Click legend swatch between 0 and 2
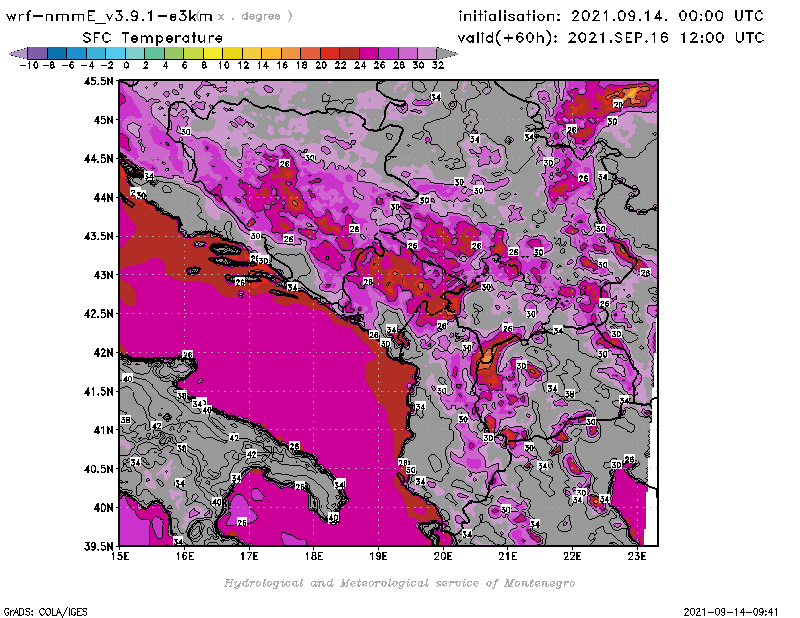 (x=135, y=53)
